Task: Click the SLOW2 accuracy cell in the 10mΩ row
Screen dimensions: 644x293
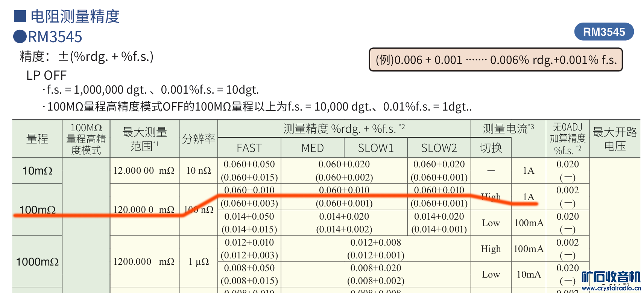Action: point(439,171)
